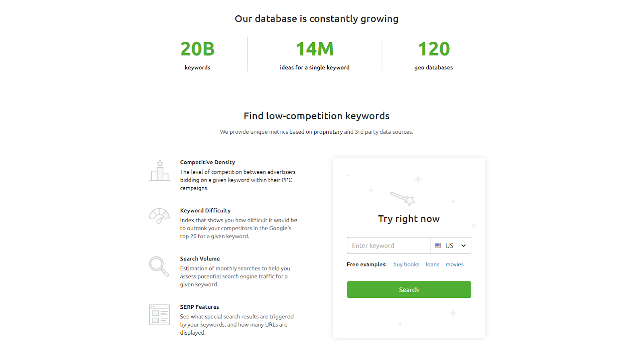Screen dimensions: 644x345
Task: Click the unique metrics subtitle sentence
Action: (316, 132)
